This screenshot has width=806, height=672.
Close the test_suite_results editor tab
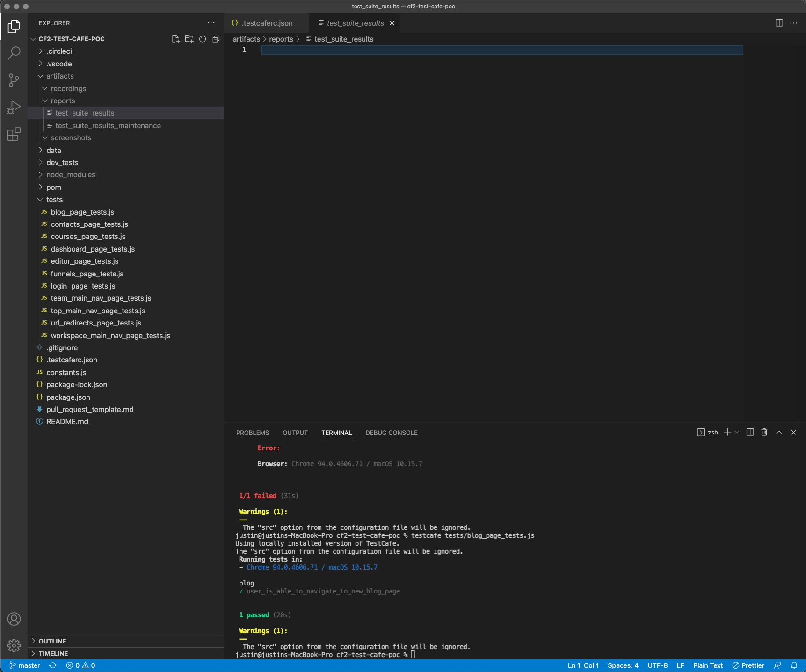point(392,23)
